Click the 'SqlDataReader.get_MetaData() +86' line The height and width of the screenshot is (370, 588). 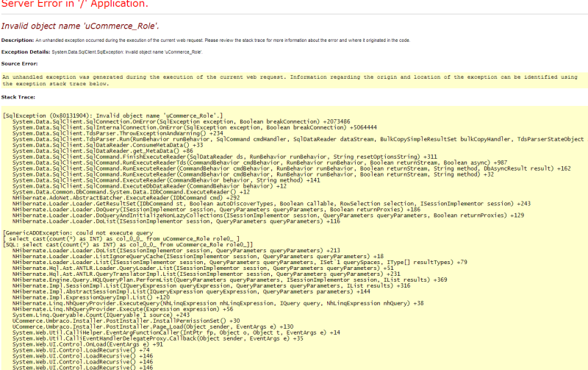[x=103, y=151]
